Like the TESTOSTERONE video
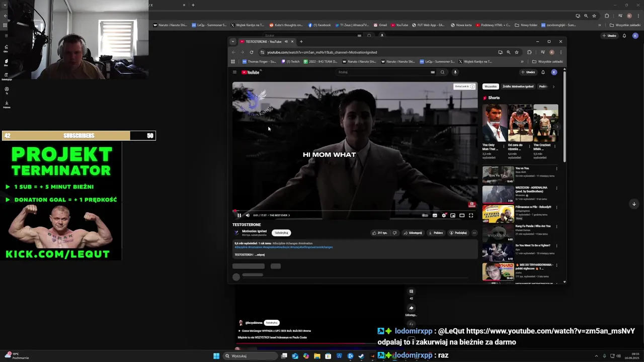The width and height of the screenshot is (644, 362). point(380,233)
